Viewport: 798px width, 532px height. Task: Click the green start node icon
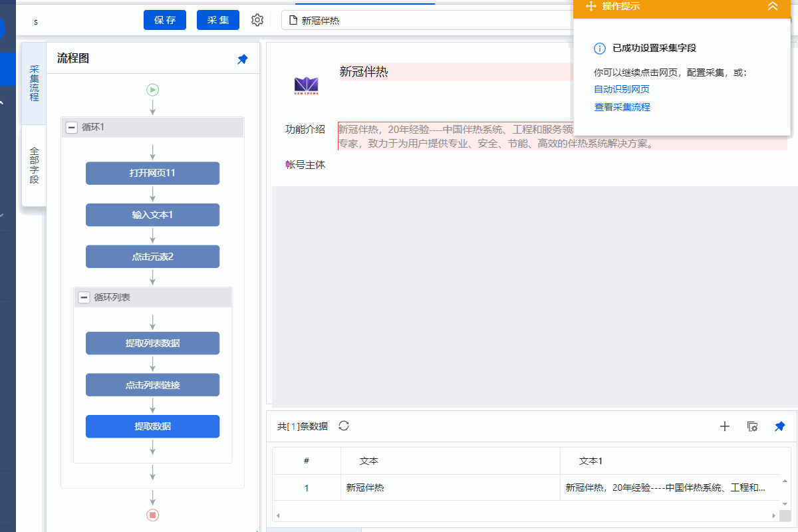[153, 89]
